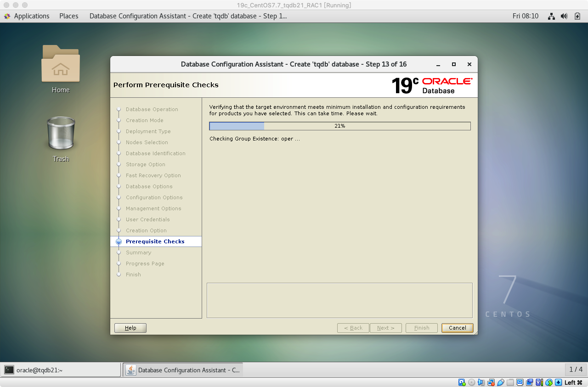Select the Creation Mode step
This screenshot has height=387, width=588.
145,120
